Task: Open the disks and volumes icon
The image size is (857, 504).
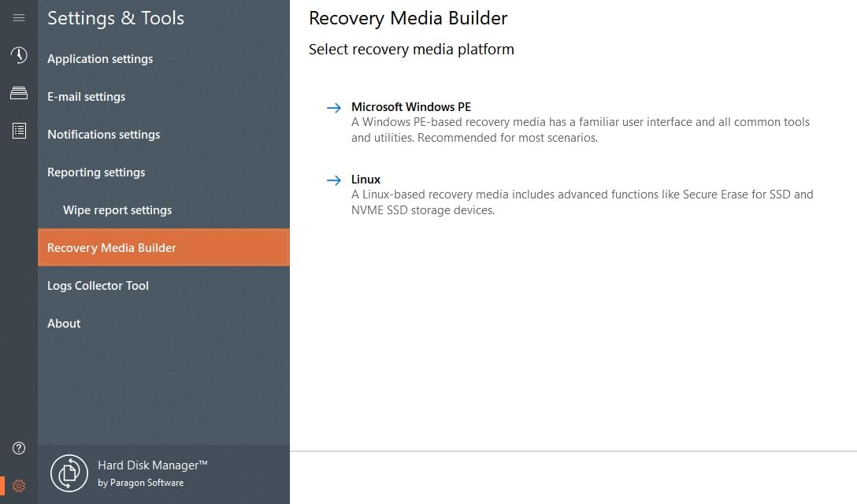Action: 19,93
